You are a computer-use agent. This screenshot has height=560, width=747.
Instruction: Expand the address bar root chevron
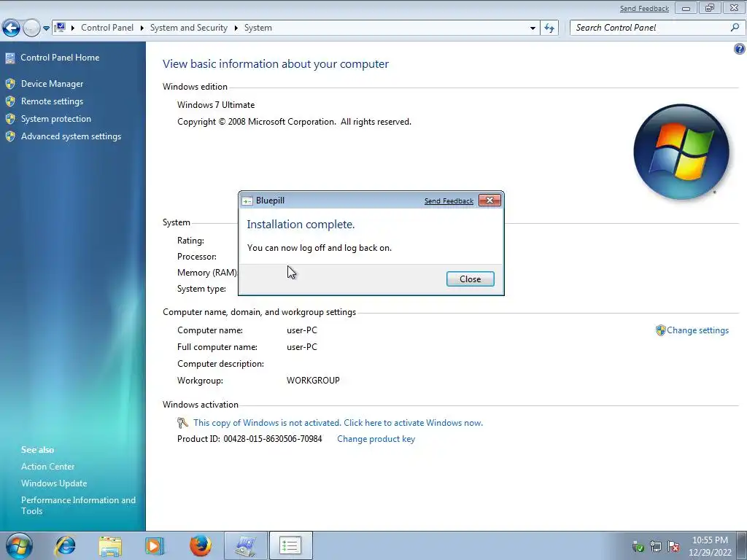[73, 28]
